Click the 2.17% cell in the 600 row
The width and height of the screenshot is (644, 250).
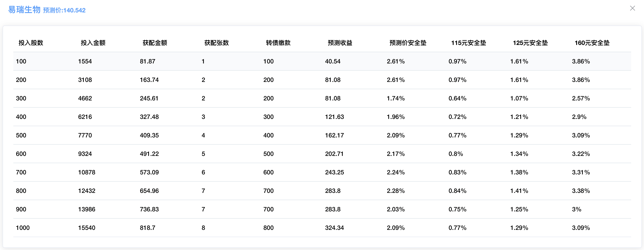point(395,154)
